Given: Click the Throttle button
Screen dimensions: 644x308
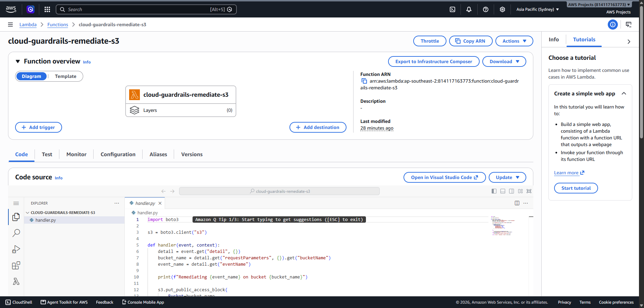Looking at the screenshot, I should [x=430, y=41].
